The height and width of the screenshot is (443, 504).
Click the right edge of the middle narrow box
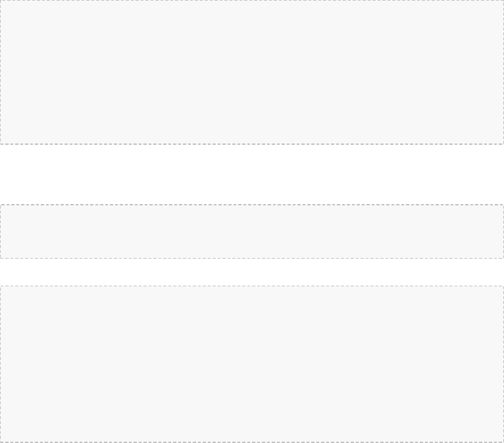coord(503,231)
